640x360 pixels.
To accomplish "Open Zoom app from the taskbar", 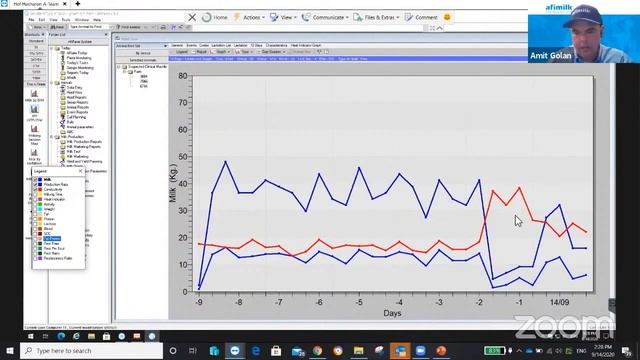I will (421, 351).
